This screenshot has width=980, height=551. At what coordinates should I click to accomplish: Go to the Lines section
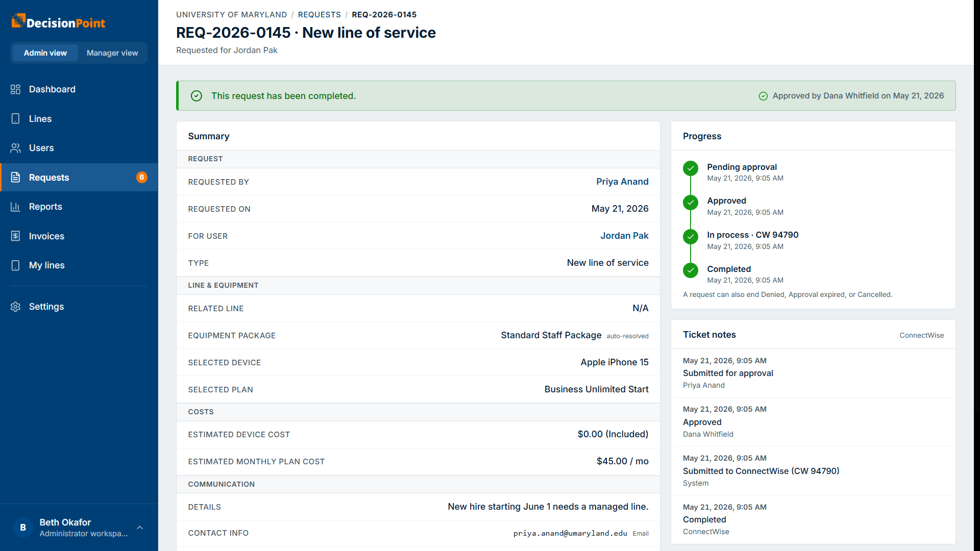79,119
